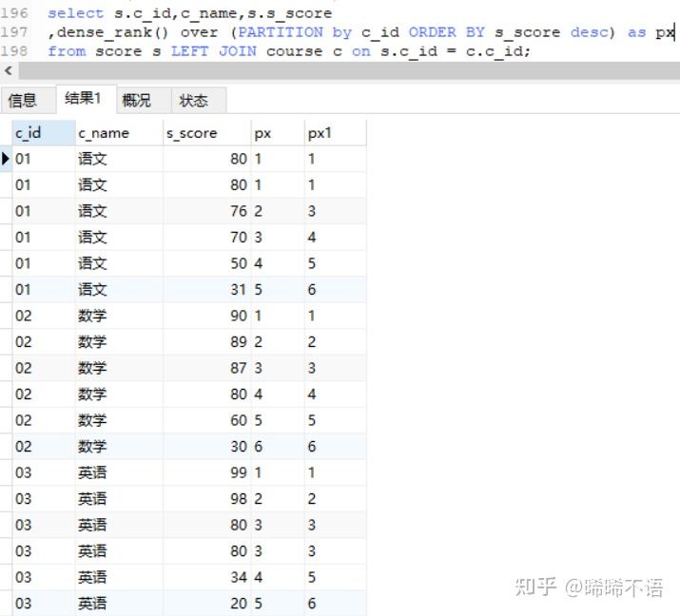Click line number 198 in gutter
The width and height of the screenshot is (680, 616).
point(14,51)
